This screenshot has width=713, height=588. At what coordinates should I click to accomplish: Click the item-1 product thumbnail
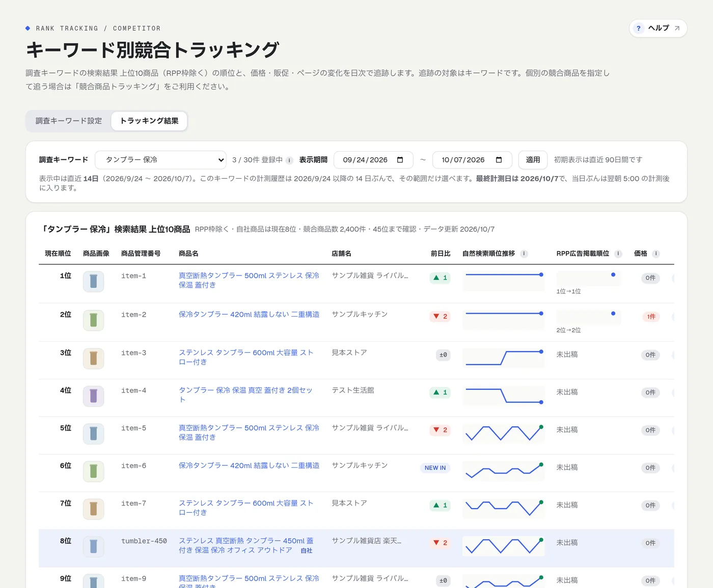point(94,282)
